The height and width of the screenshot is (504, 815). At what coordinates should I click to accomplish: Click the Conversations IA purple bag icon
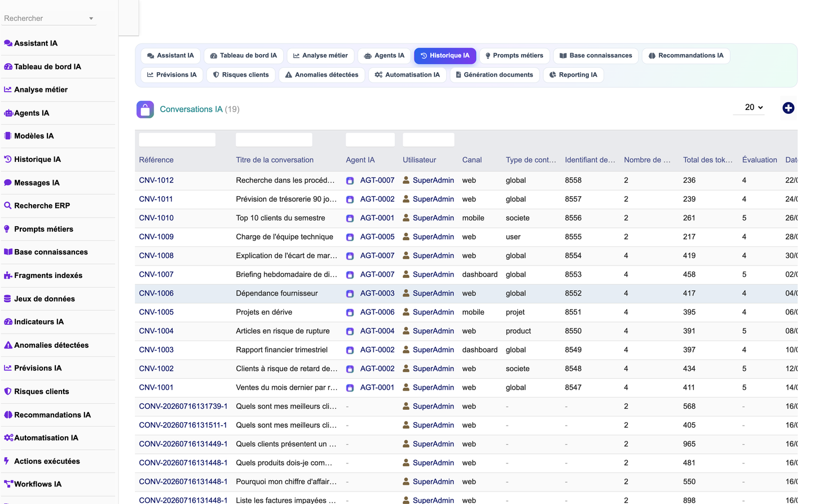coord(145,109)
